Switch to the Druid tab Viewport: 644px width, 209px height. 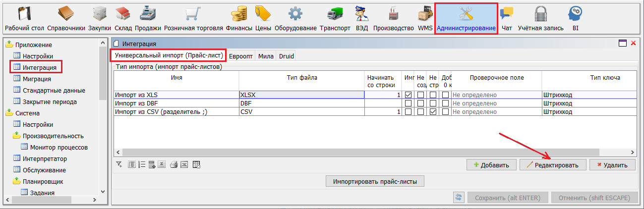[287, 56]
